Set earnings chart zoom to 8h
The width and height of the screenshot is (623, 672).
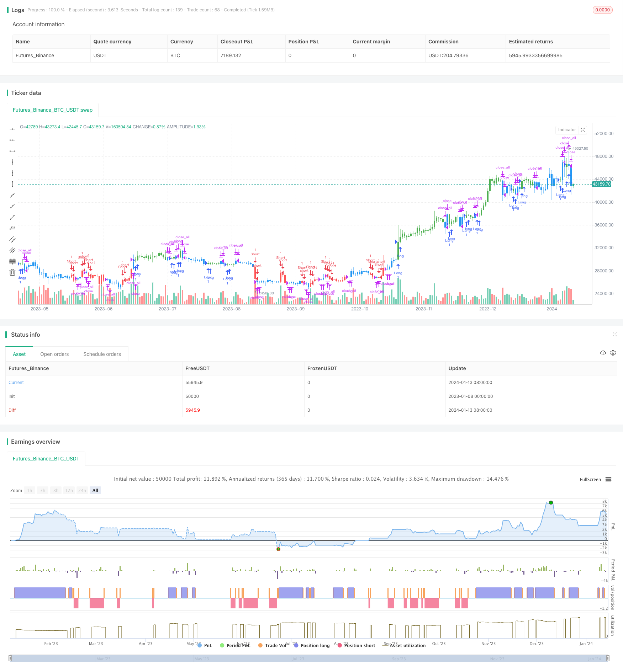pos(56,490)
